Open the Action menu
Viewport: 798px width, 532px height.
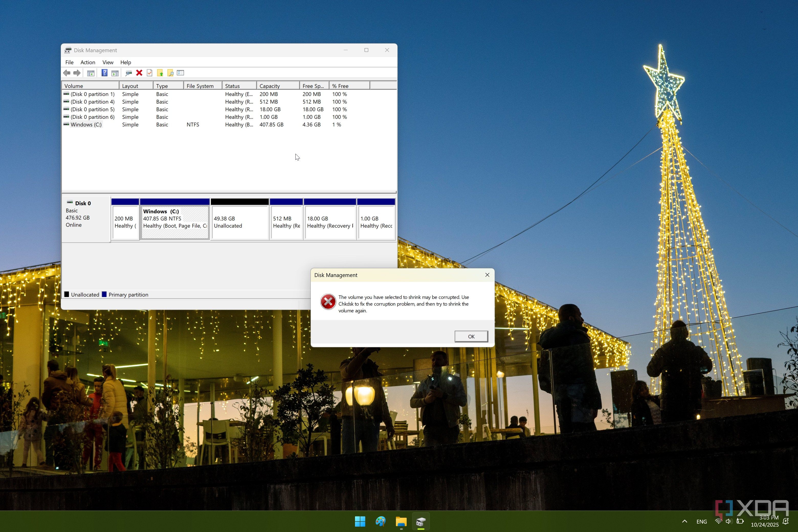point(87,62)
